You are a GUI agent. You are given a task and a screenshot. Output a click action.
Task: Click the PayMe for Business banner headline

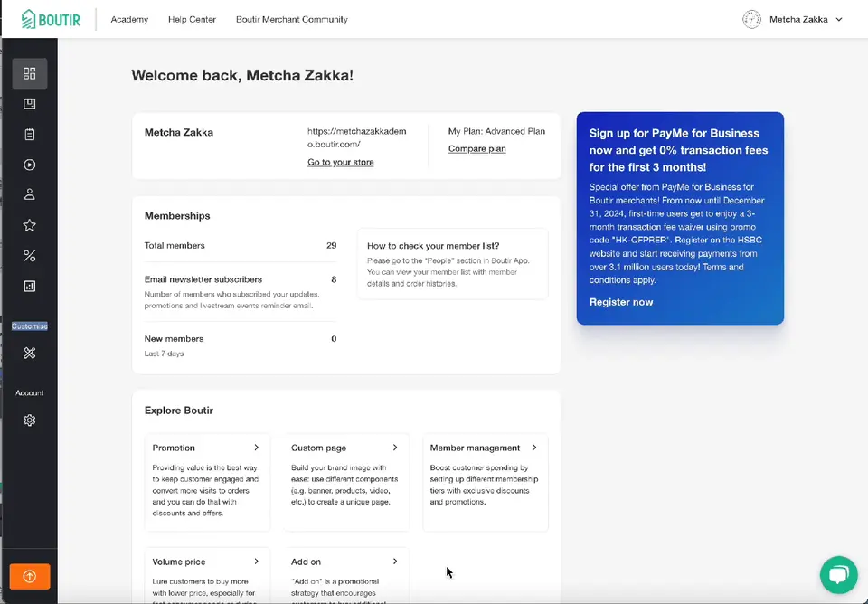point(679,150)
